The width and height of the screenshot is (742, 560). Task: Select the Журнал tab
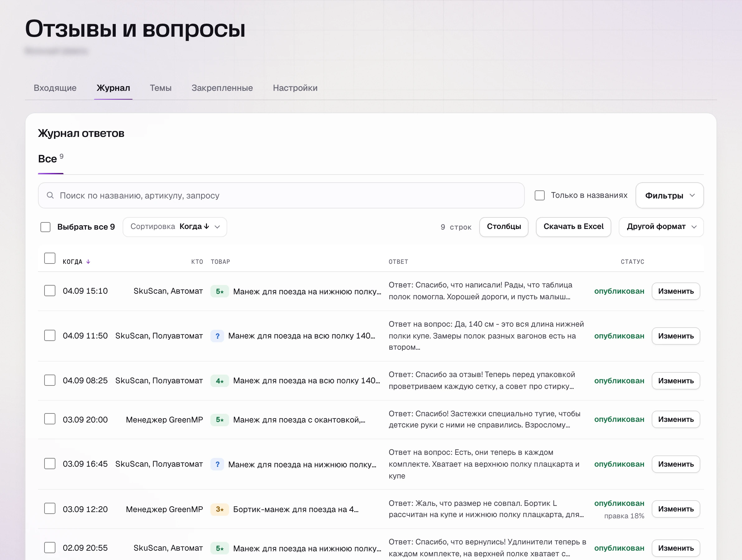[x=113, y=88]
